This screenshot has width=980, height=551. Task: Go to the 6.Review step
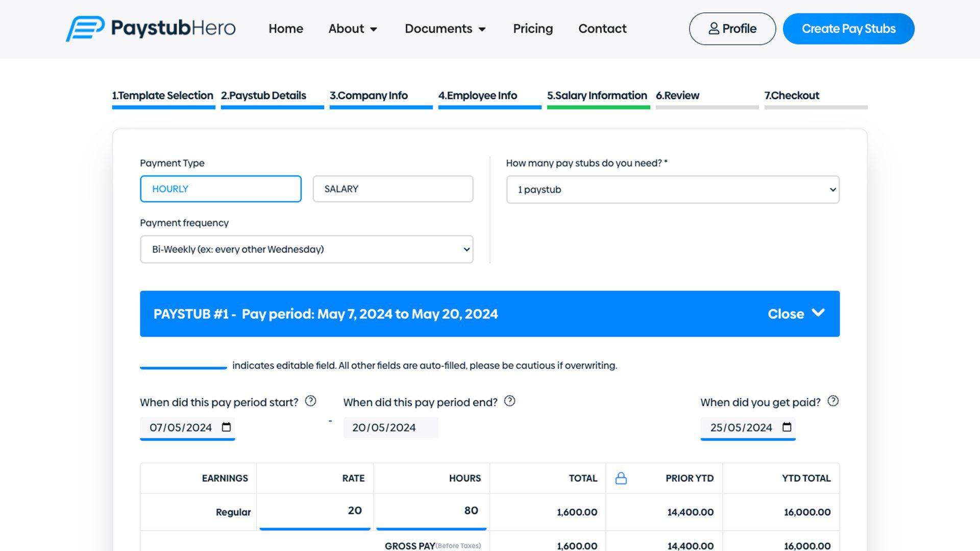[707, 98]
